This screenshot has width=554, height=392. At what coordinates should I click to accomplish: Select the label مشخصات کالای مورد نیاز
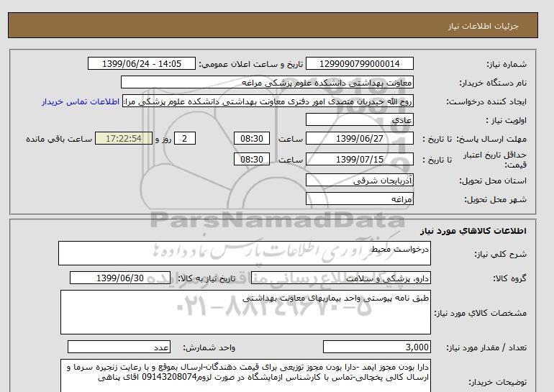[481, 313]
